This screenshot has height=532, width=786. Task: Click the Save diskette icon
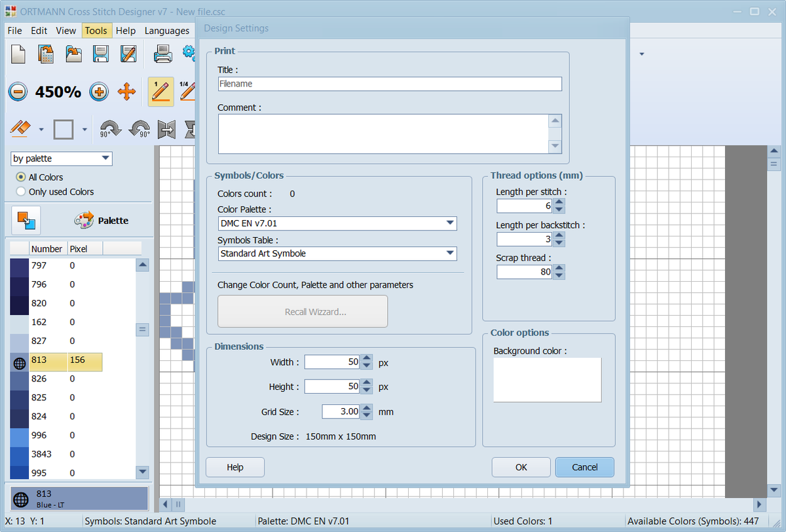pyautogui.click(x=100, y=53)
